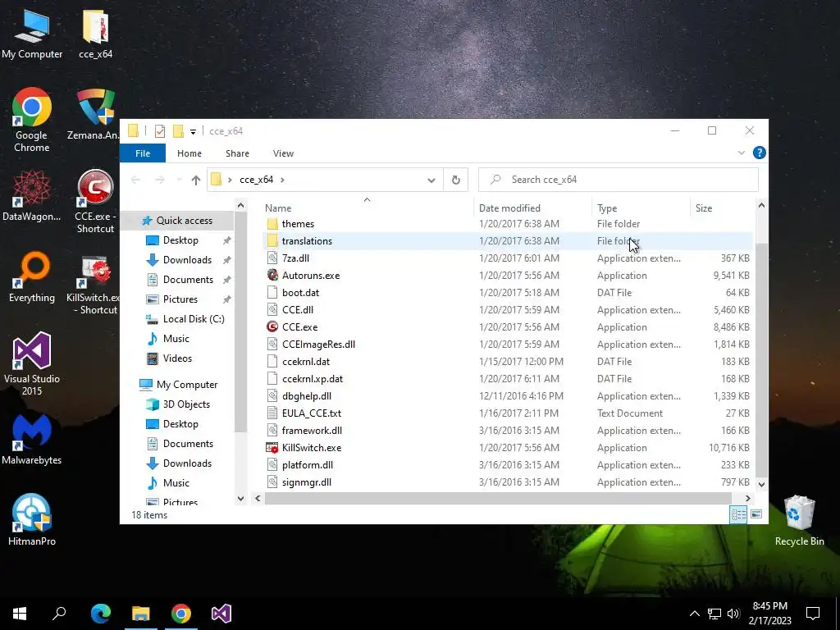Click file list horizontal scrollbar

498,498
